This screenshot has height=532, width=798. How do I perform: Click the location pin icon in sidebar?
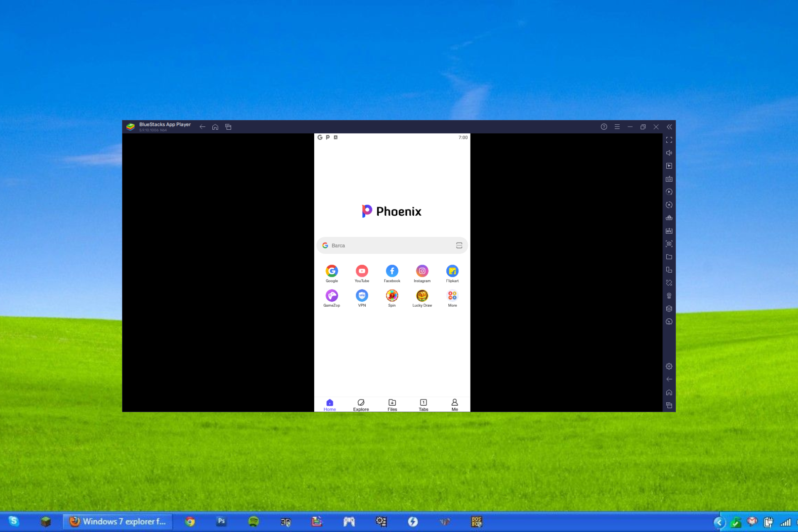click(669, 296)
